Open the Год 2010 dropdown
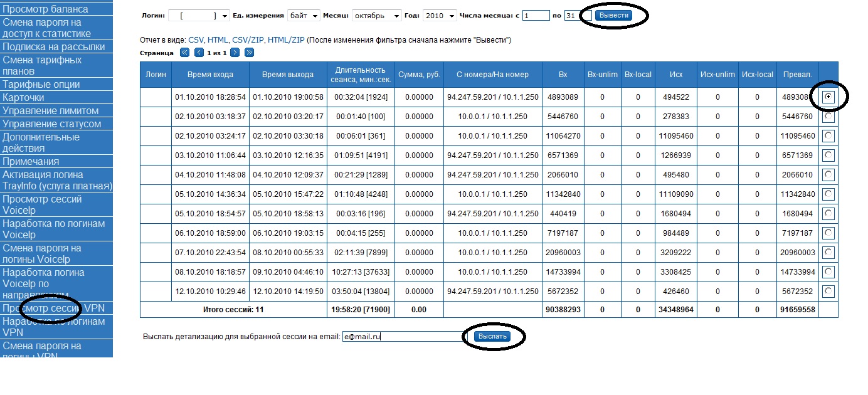868x395 pixels. 440,16
